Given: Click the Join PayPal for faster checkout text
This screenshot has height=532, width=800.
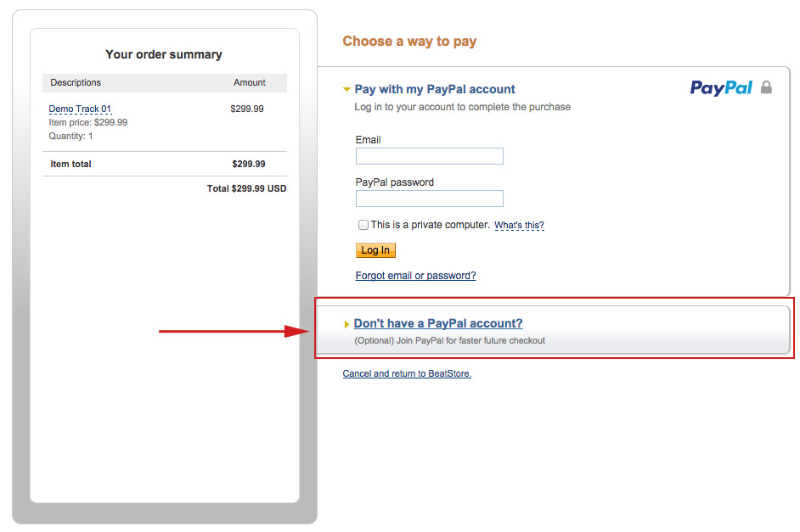Looking at the screenshot, I should pyautogui.click(x=449, y=340).
